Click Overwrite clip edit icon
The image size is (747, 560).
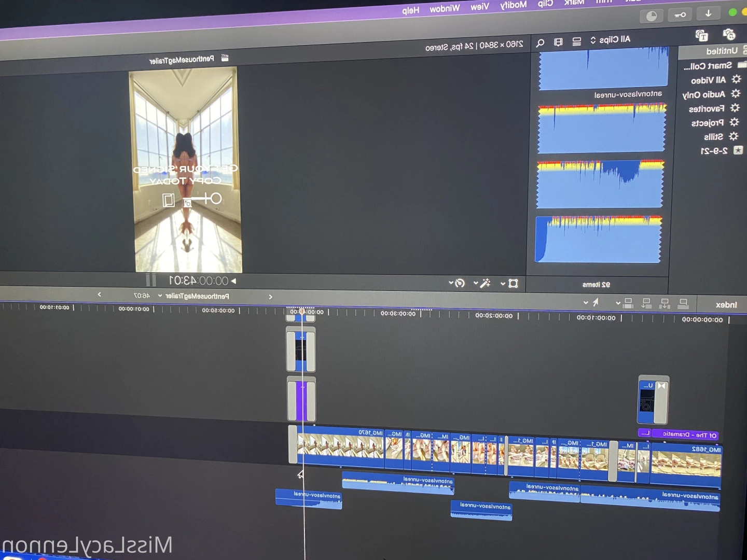(x=628, y=302)
